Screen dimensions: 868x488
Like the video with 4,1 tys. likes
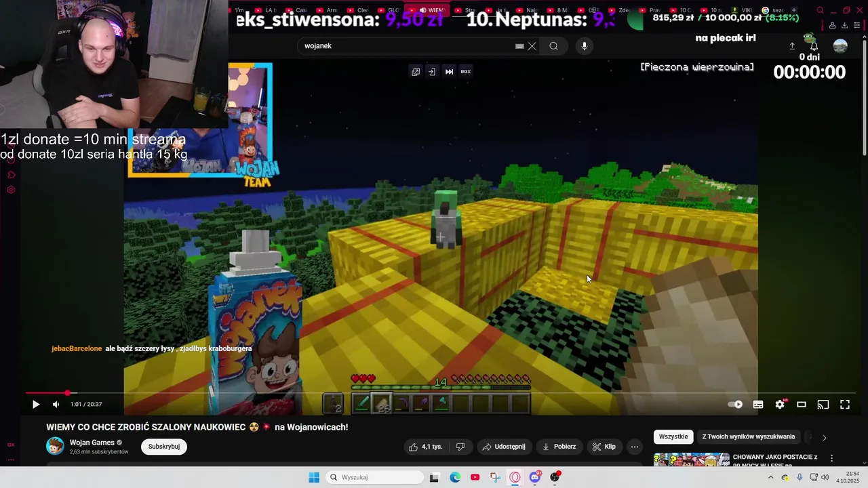[x=425, y=447]
